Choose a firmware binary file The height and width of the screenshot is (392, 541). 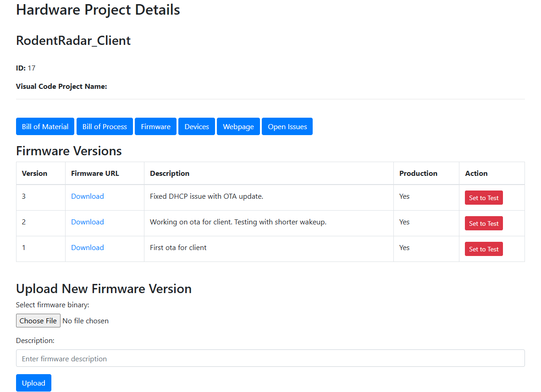coord(38,321)
